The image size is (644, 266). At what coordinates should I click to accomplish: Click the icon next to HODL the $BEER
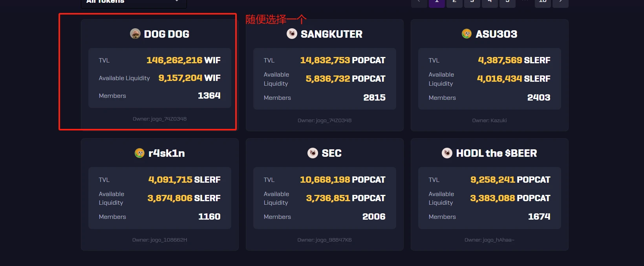pyautogui.click(x=447, y=153)
